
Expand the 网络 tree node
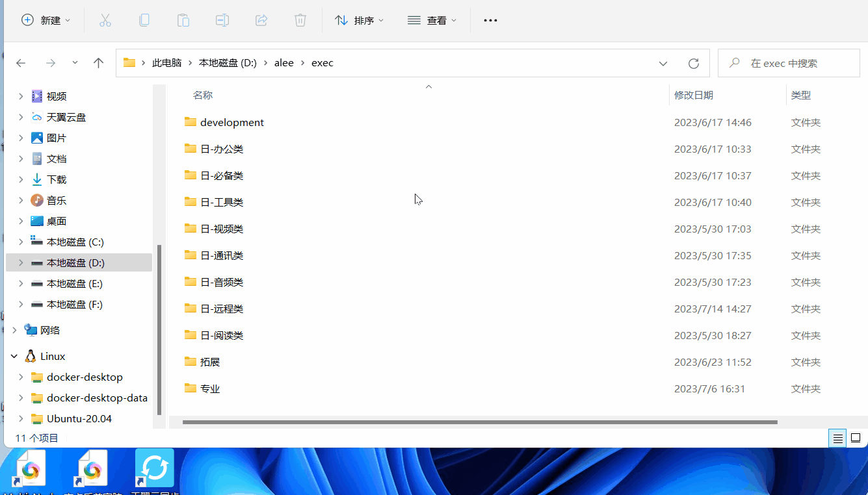tap(14, 330)
